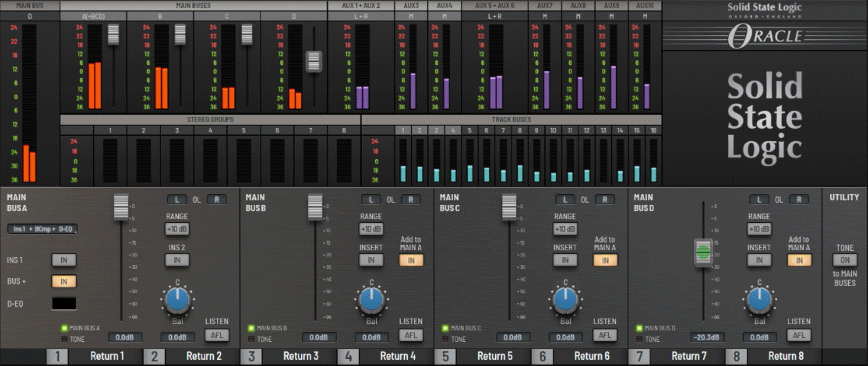Click the Main Bus A balance knob
868x366 pixels.
177,300
